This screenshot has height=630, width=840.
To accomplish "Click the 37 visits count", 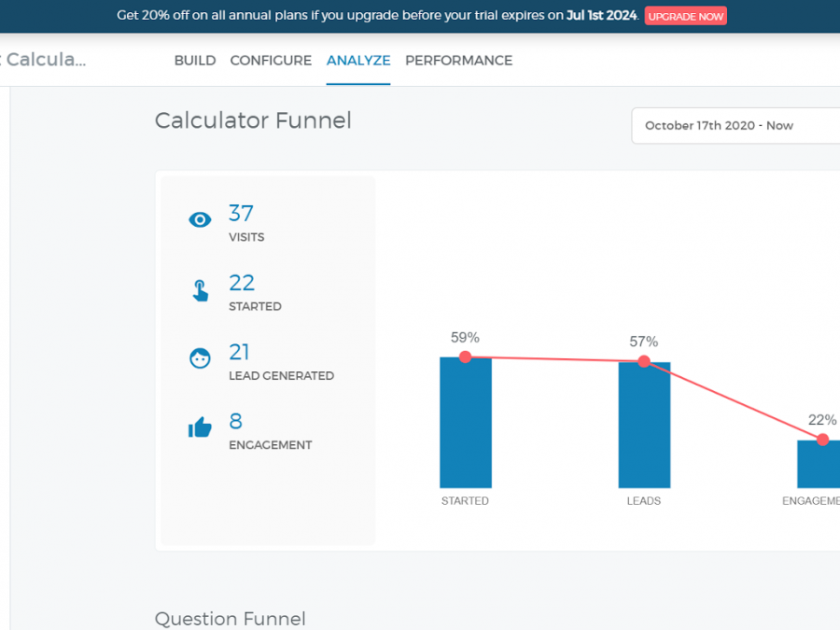I will click(x=241, y=214).
